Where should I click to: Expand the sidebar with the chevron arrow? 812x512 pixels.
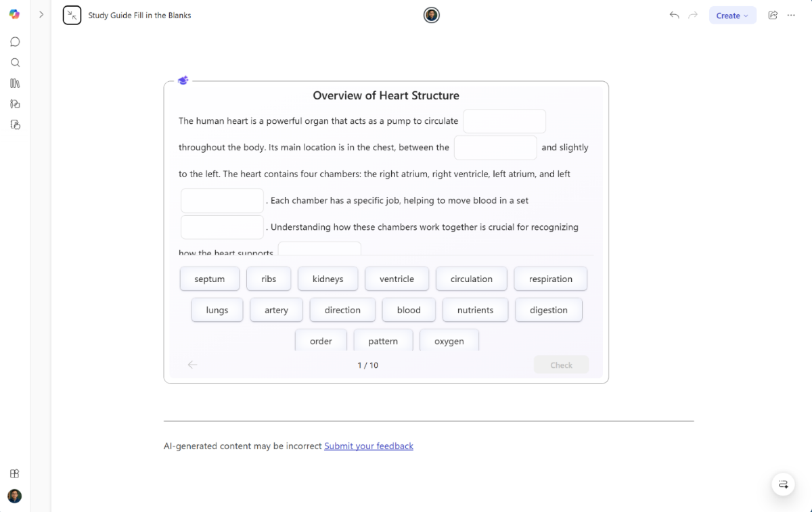pyautogui.click(x=41, y=14)
